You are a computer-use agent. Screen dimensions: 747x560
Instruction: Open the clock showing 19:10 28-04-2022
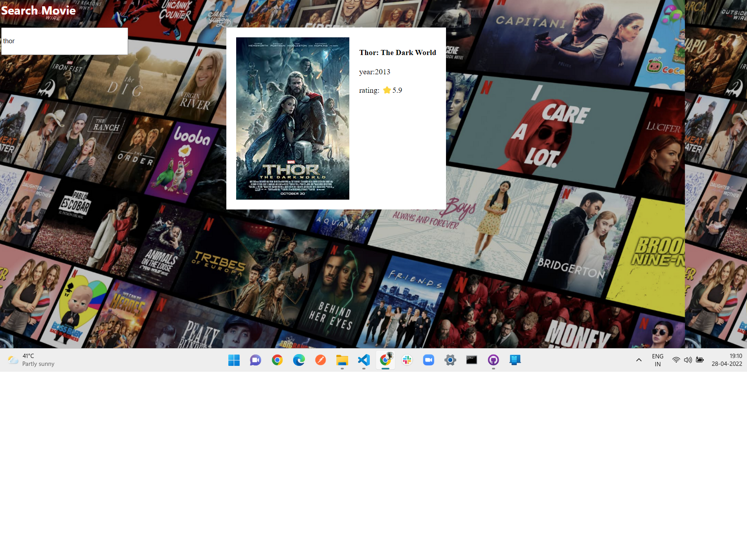(727, 360)
